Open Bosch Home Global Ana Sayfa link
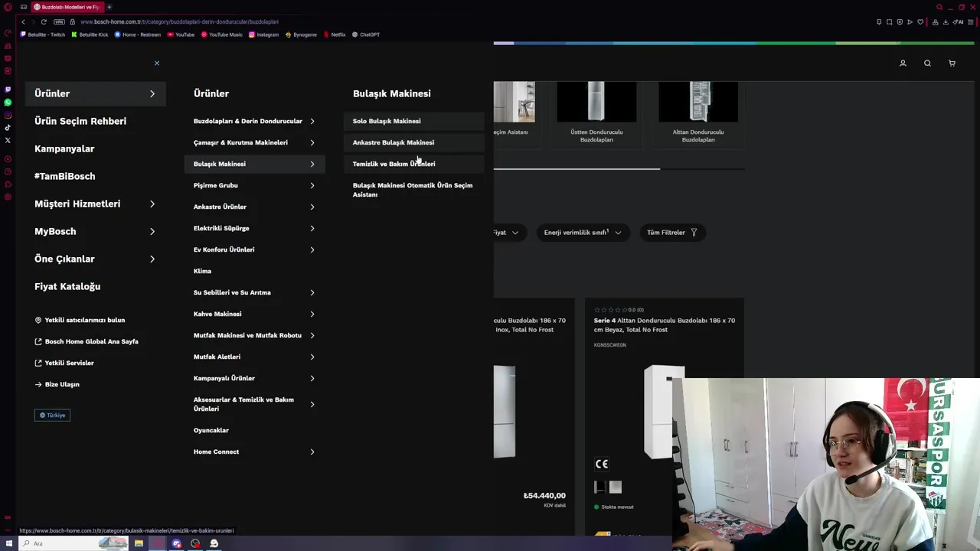The image size is (980, 551). pos(87,341)
